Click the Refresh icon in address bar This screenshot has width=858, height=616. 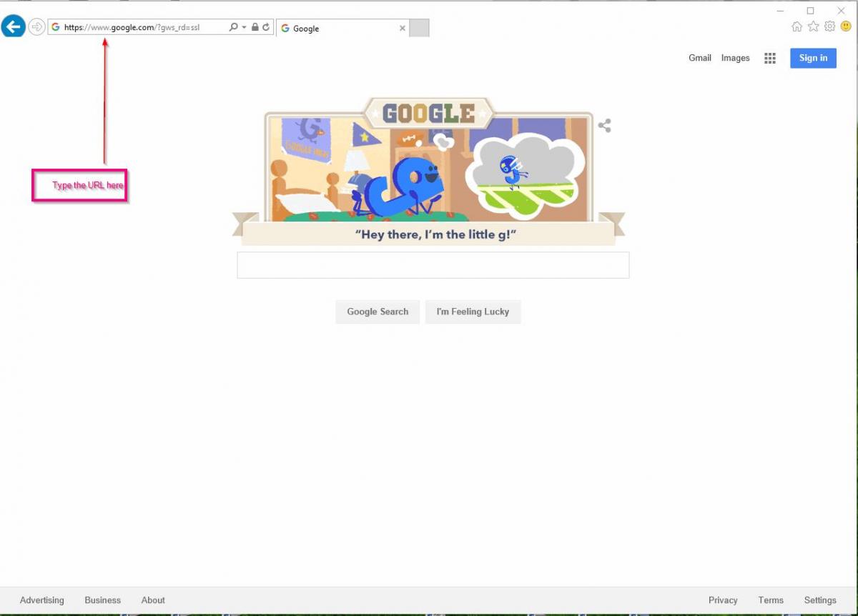[x=266, y=27]
